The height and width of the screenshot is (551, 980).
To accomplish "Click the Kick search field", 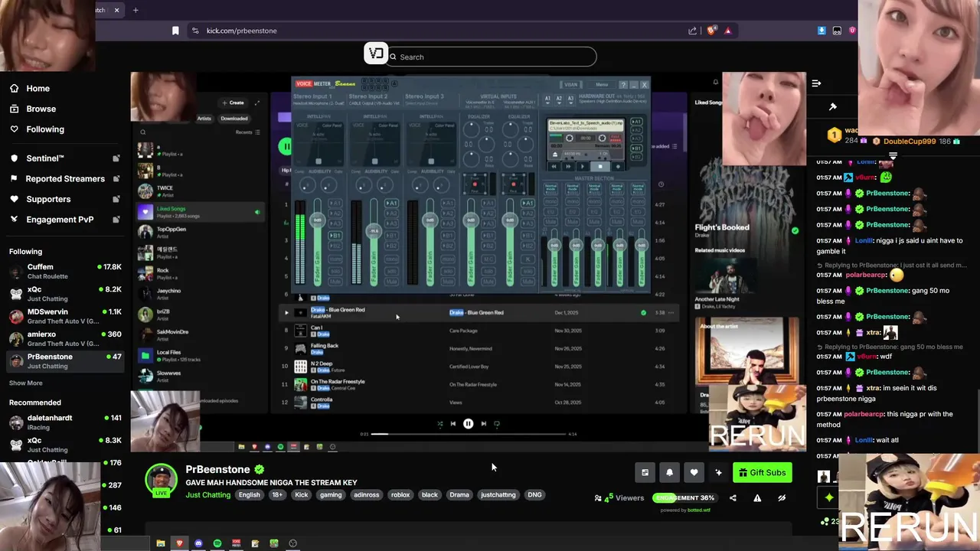I will [492, 57].
